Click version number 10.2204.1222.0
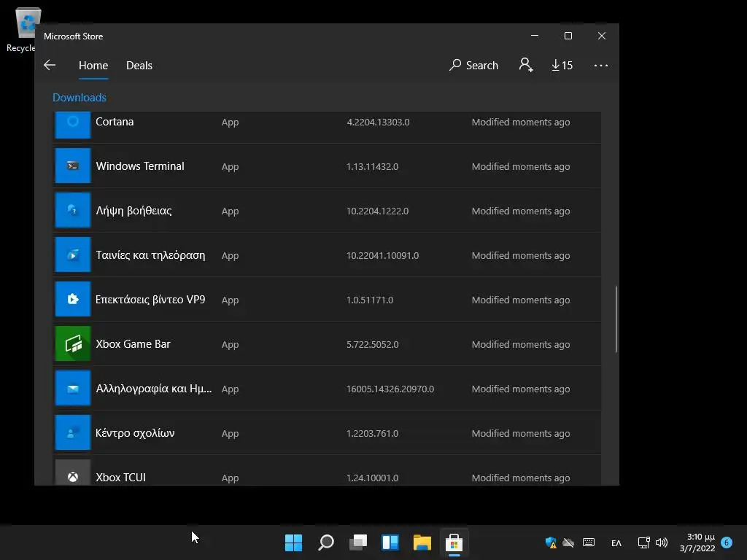 [x=377, y=211]
